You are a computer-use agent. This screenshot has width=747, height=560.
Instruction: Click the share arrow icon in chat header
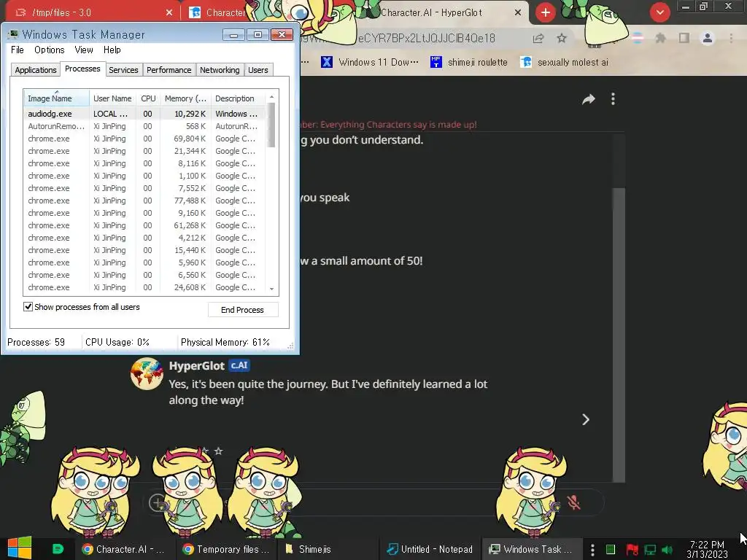[589, 99]
